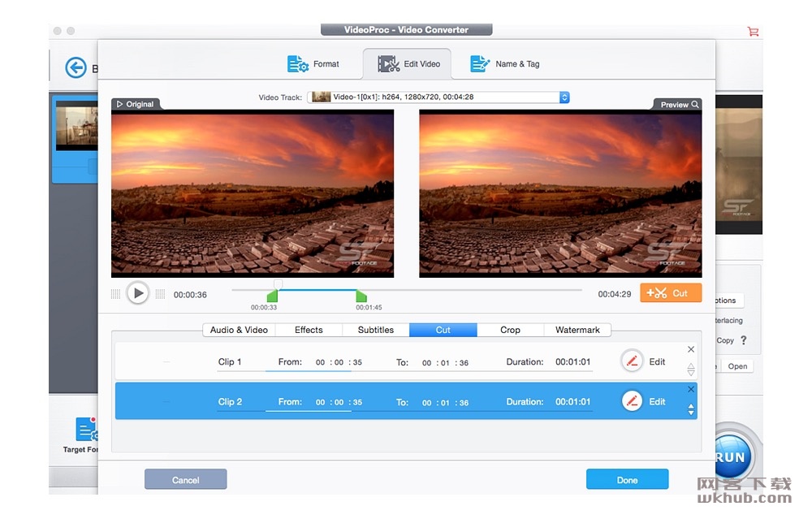This screenshot has width=812, height=519.
Task: Click the right preview video pane
Action: 560,193
